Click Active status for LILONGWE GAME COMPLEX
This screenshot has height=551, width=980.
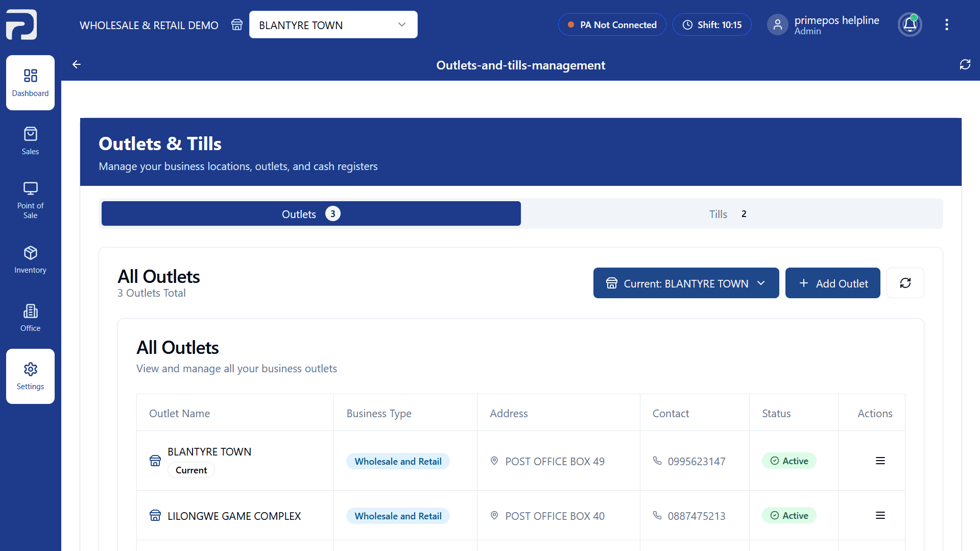(x=789, y=515)
